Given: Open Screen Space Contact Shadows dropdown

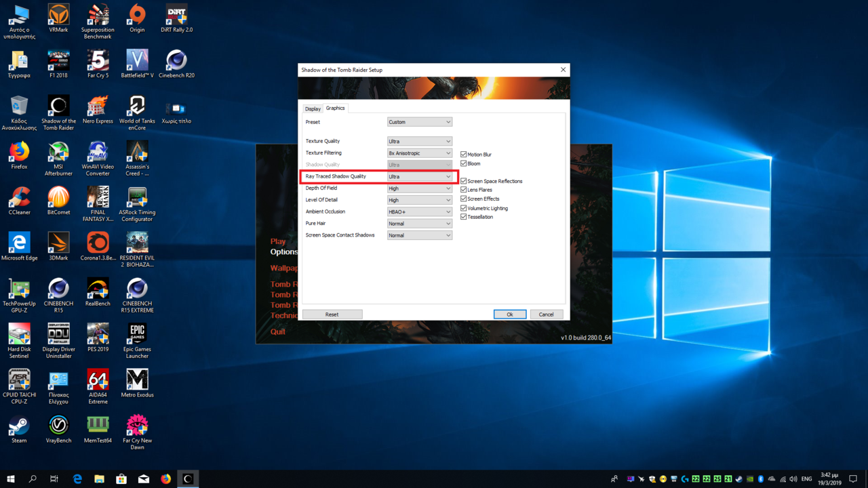Looking at the screenshot, I should 419,235.
